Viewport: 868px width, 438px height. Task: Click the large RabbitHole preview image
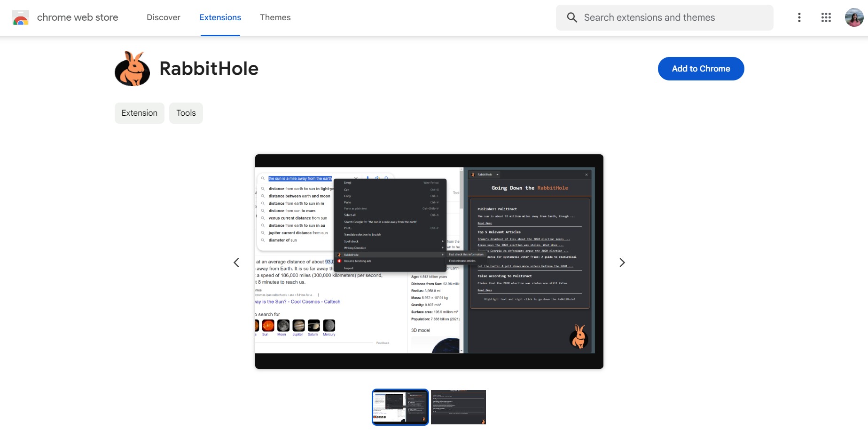(429, 262)
